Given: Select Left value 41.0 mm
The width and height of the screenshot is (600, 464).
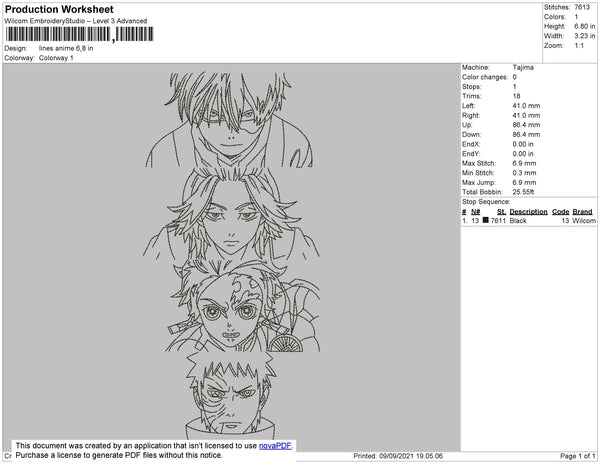Looking at the screenshot, I should click(526, 106).
